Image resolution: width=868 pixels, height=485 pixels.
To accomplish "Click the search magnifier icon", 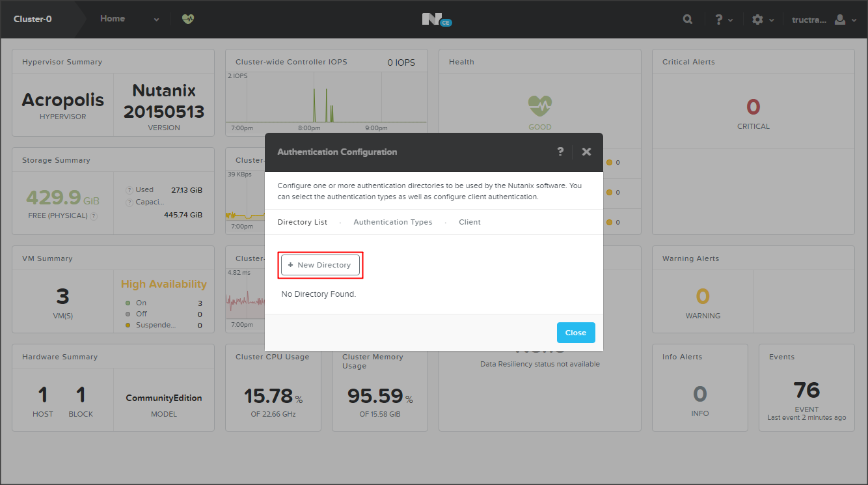I will 688,20.
